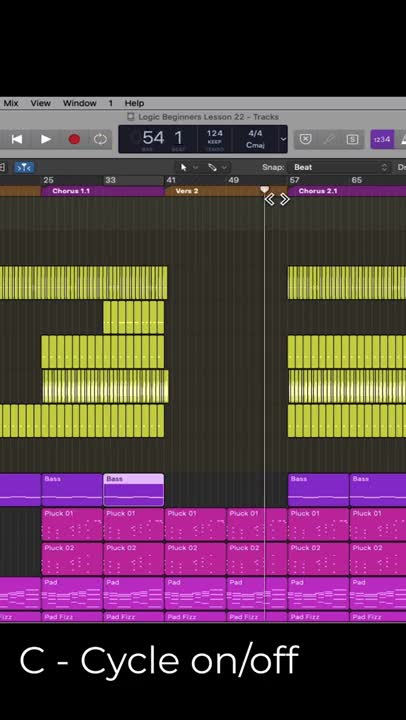Click bar 65 on the ruler
Viewport: 406px width, 720px height.
coord(356,180)
